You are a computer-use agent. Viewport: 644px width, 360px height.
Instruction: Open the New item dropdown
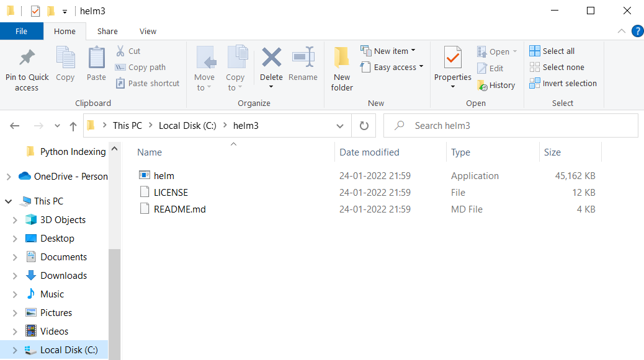point(388,51)
